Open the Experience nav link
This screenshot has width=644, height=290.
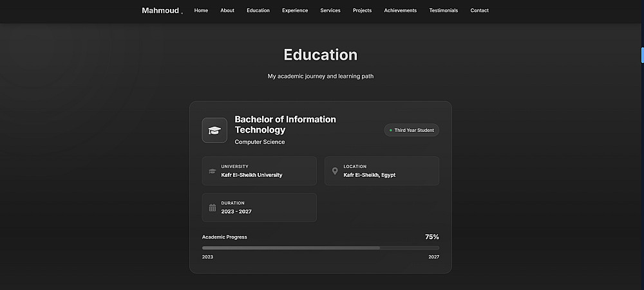pos(295,11)
